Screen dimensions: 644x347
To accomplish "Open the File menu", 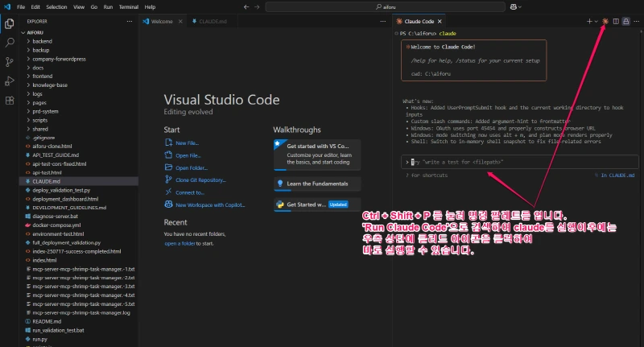I will point(21,7).
